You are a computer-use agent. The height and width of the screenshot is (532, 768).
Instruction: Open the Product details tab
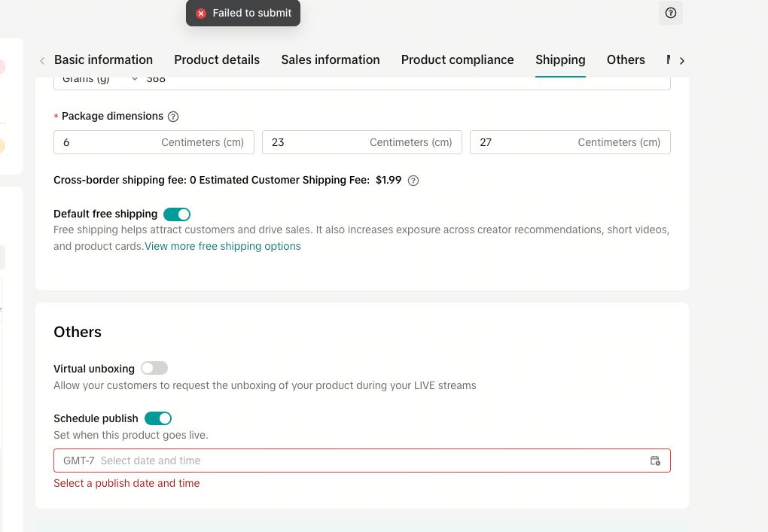click(x=217, y=60)
